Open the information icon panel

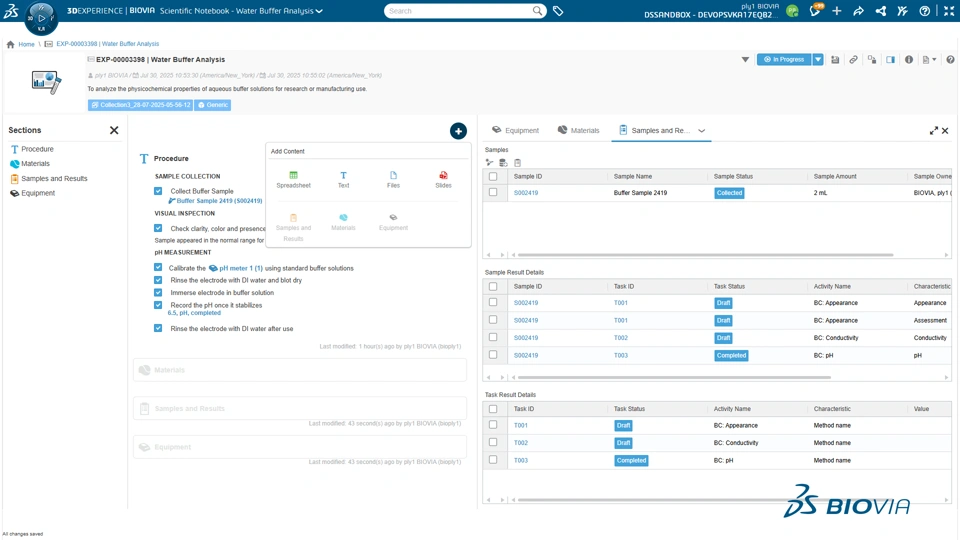tap(909, 60)
